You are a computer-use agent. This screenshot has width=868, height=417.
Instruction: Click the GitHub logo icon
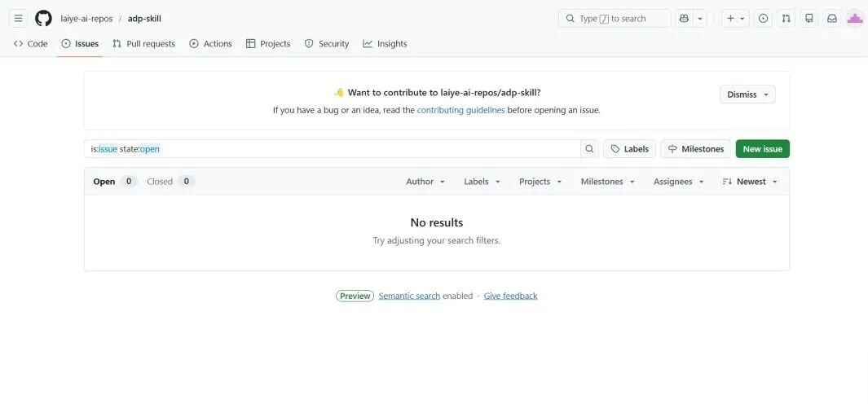[x=43, y=18]
